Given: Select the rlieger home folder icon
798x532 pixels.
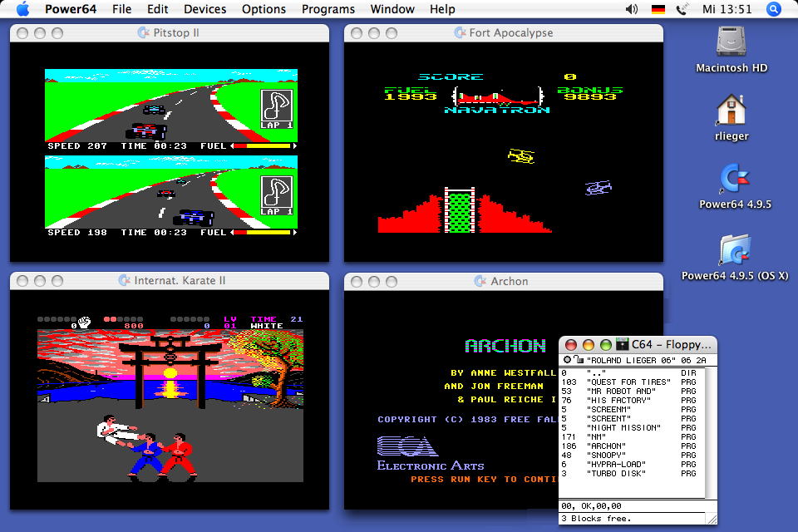Looking at the screenshot, I should 731,109.
